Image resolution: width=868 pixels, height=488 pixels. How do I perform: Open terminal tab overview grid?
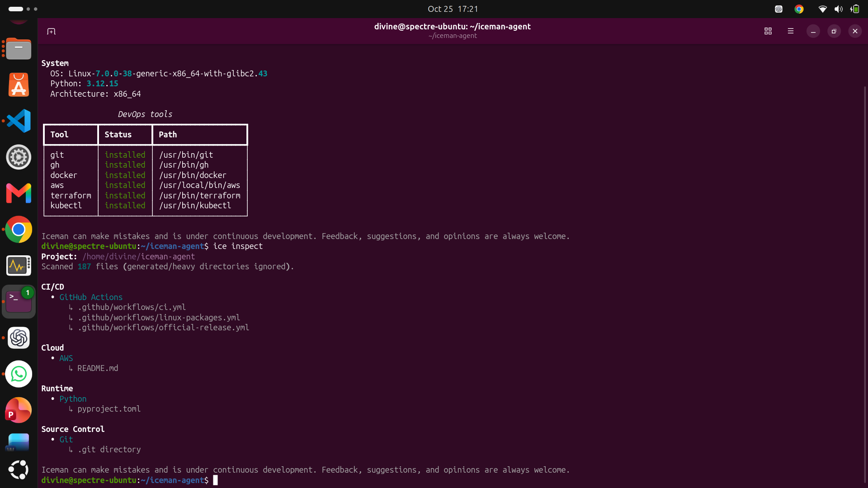click(768, 31)
